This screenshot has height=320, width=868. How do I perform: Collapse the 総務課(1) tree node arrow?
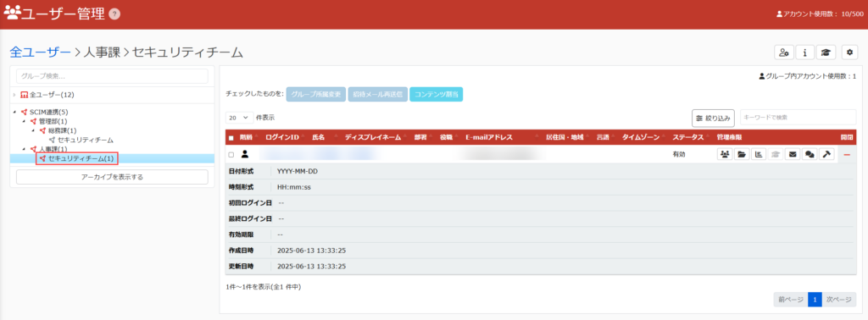pyautogui.click(x=33, y=130)
